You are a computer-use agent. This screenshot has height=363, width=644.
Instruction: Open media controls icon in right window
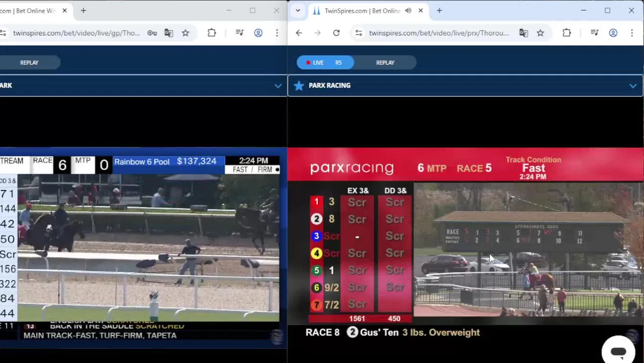coord(595,33)
